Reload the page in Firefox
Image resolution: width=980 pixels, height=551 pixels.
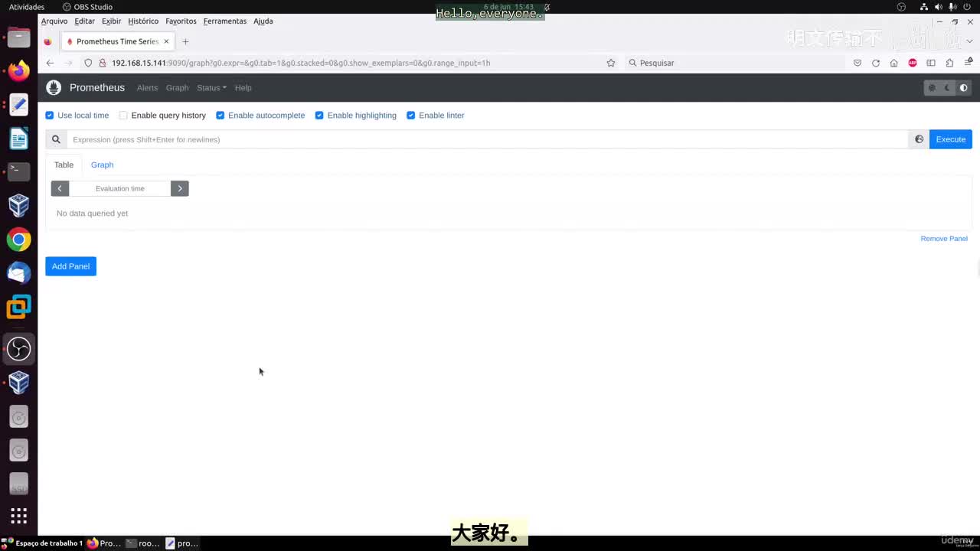pos(876,63)
